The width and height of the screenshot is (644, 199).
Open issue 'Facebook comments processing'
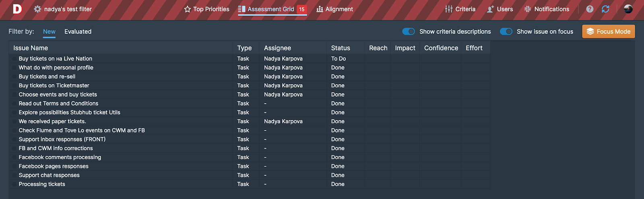click(60, 157)
